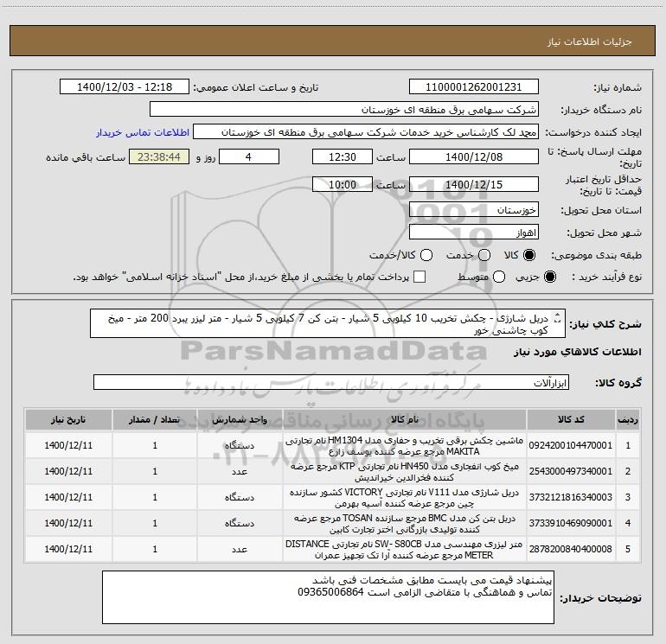
Task: Click the تعداد / مقدار column header
Action: (x=155, y=419)
